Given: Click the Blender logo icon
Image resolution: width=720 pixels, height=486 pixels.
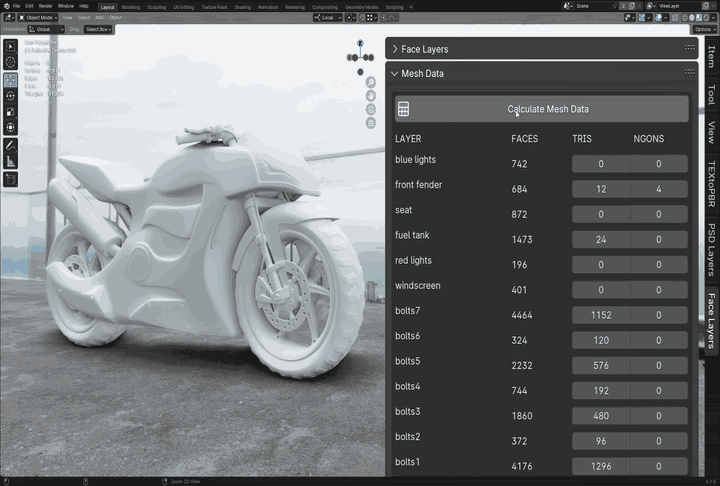Looking at the screenshot, I should coord(5,6).
